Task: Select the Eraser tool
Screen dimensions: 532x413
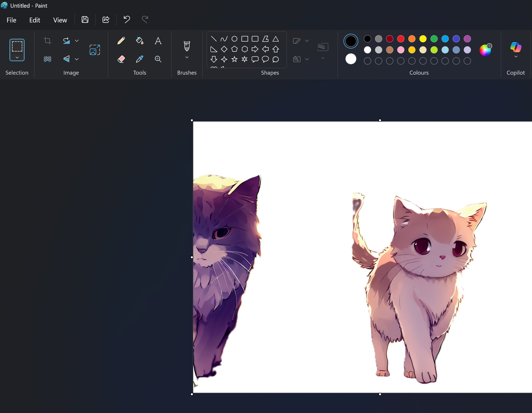Action: tap(121, 59)
